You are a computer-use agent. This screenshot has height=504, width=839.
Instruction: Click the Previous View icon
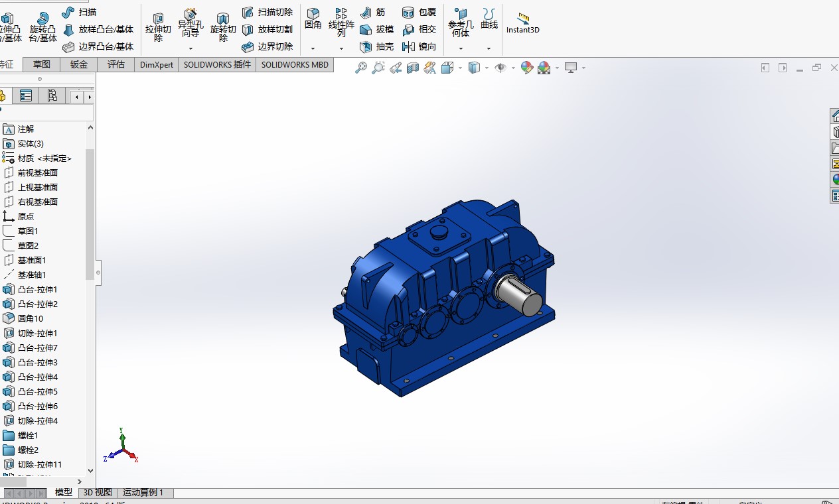point(396,68)
